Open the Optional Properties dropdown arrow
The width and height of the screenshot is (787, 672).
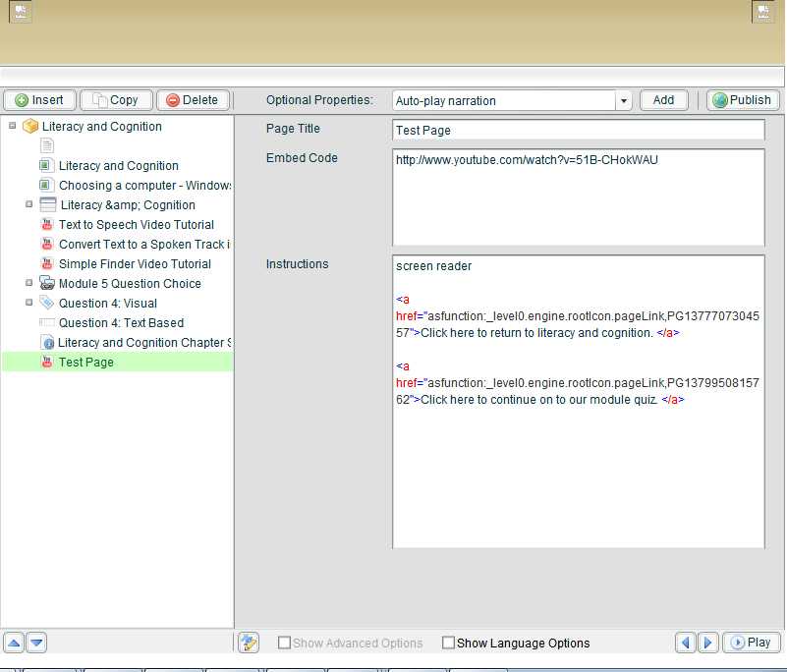(x=623, y=101)
